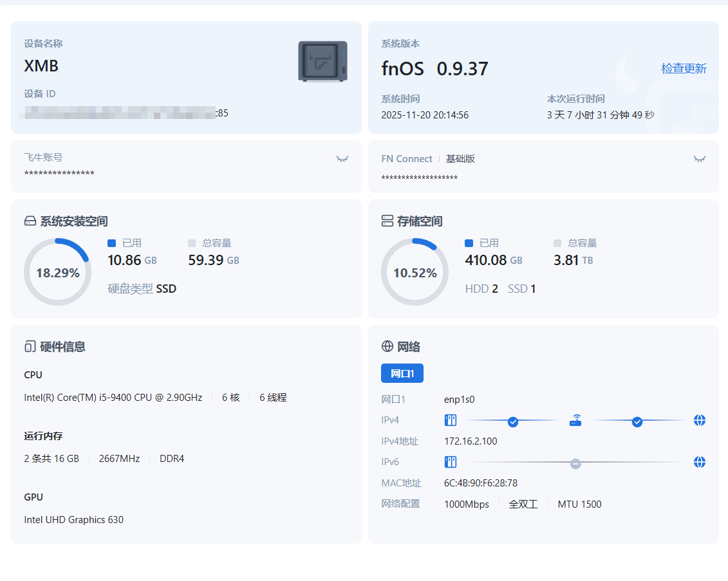Click the IPv4 internet globe icon
This screenshot has width=728, height=581.
[700, 421]
